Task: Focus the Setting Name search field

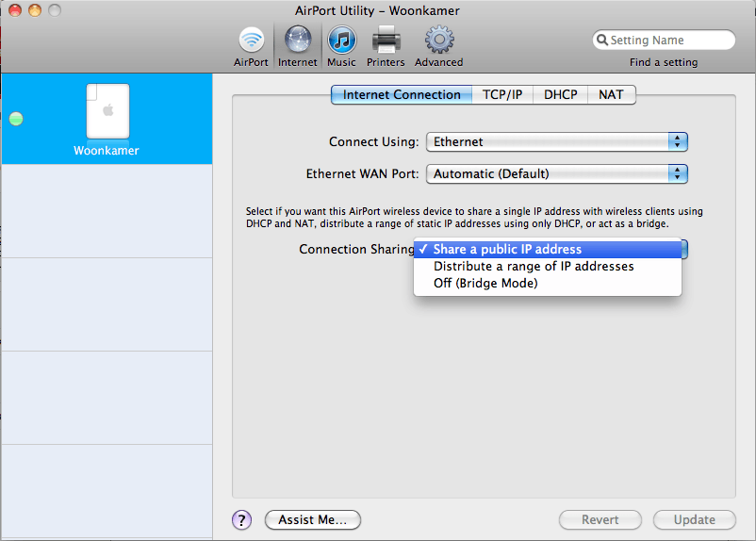Action: click(664, 40)
